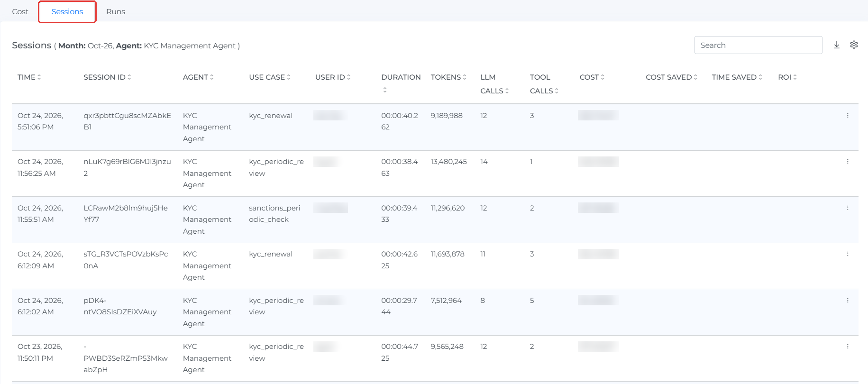This screenshot has height=384, width=868.
Task: Click the sanctions_periodic_check use case cell
Action: 274,214
